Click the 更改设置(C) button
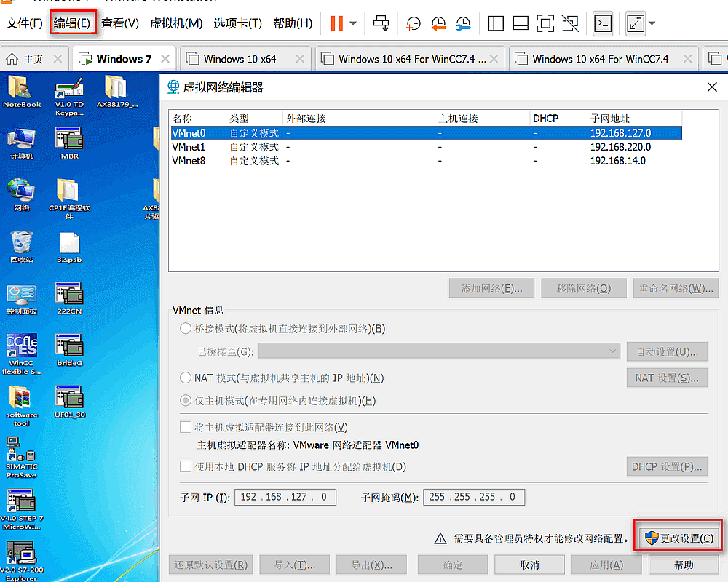The image size is (728, 582). [678, 538]
